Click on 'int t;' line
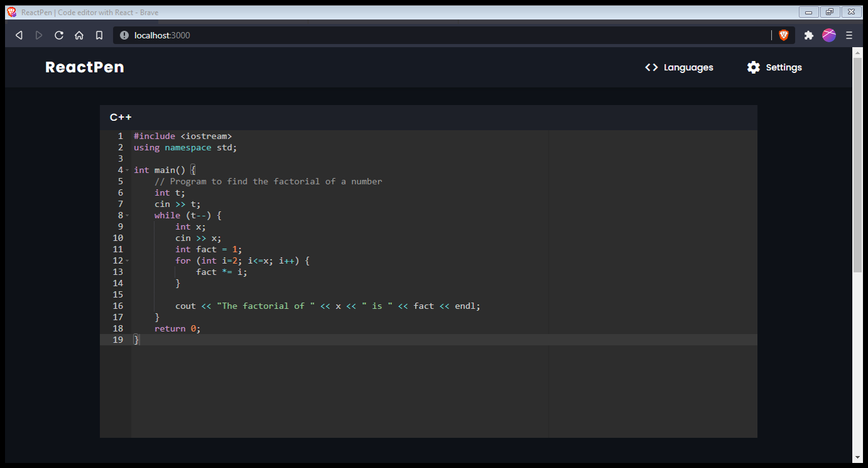This screenshot has width=868, height=468. tap(170, 192)
